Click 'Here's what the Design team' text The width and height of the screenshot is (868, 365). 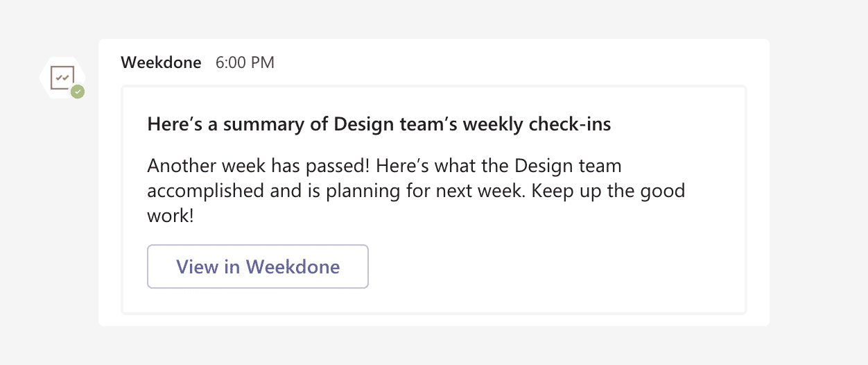(517, 167)
